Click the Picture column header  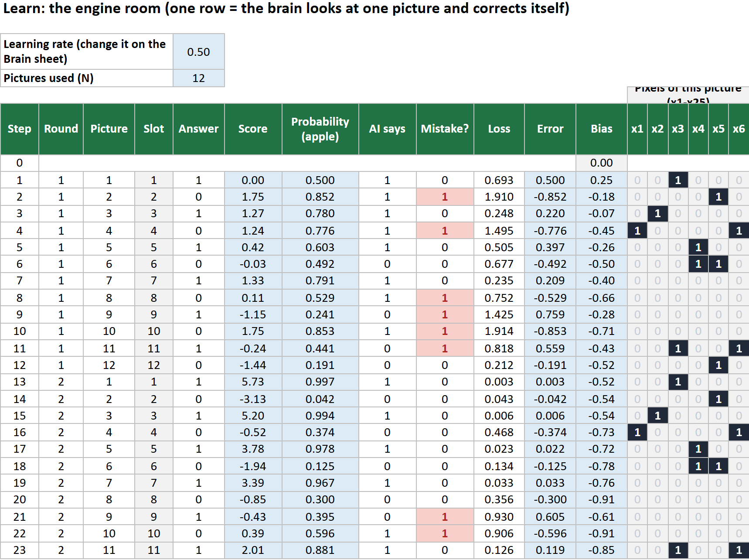tap(109, 129)
